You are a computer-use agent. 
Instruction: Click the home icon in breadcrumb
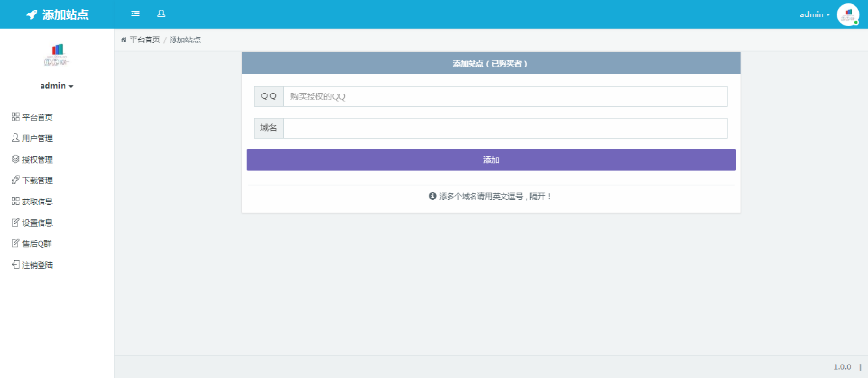[123, 40]
